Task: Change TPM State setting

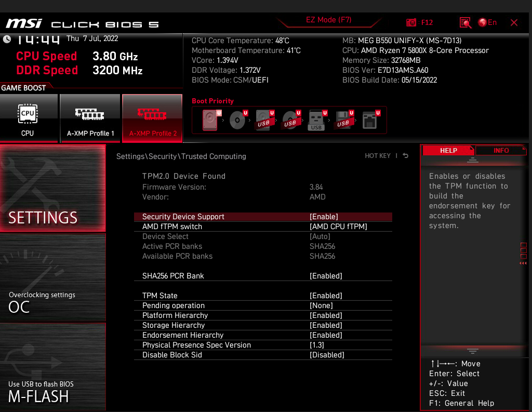Action: click(263, 295)
